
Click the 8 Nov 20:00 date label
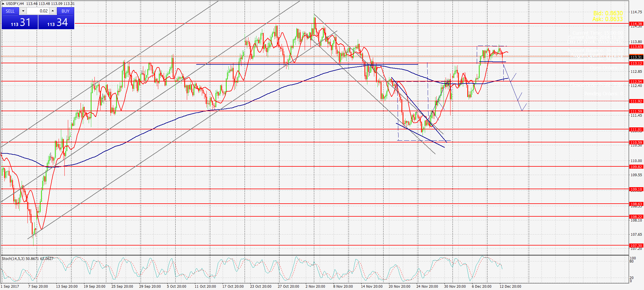343,287
